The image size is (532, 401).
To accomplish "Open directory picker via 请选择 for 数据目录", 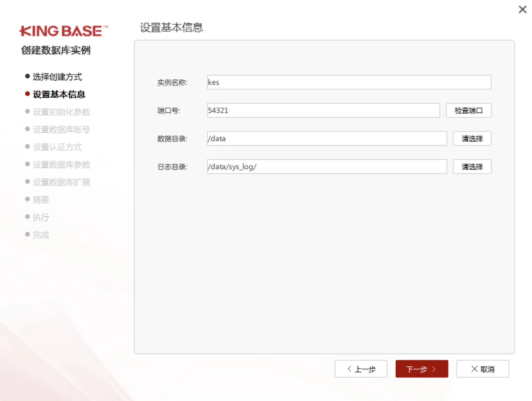I will tap(472, 138).
